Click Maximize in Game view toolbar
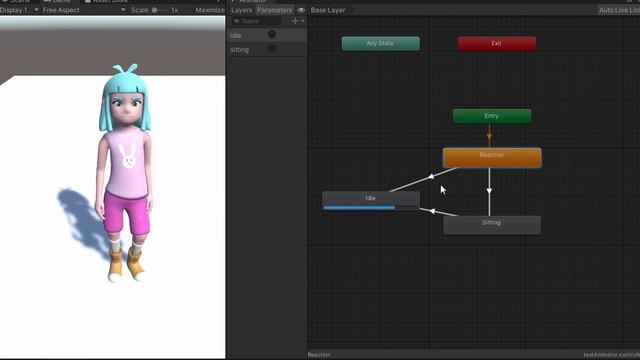The image size is (640, 360). click(x=210, y=10)
